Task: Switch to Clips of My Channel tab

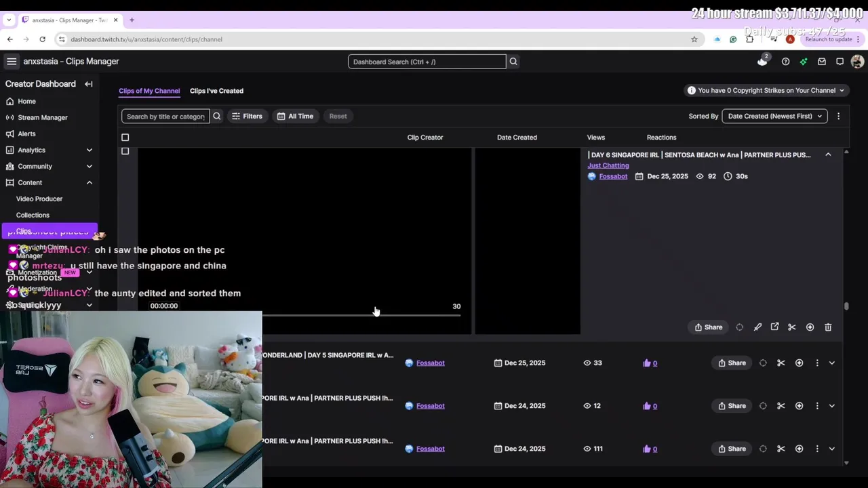Action: click(x=149, y=91)
